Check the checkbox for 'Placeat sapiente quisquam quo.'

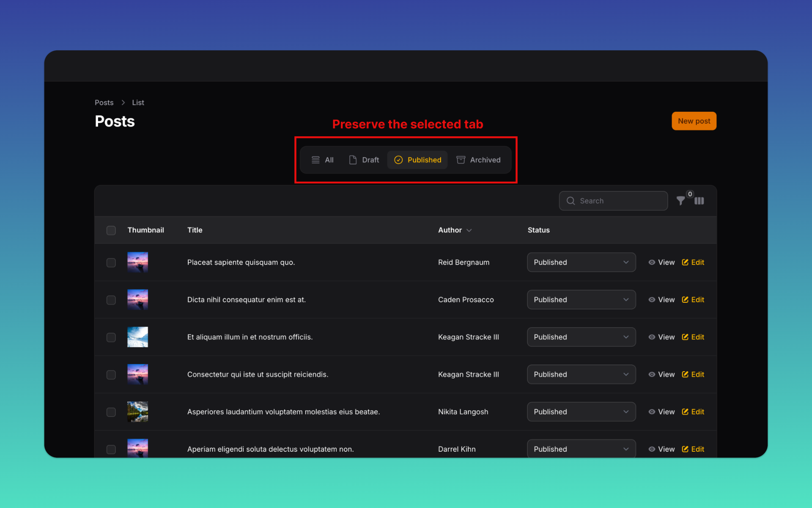tap(111, 262)
